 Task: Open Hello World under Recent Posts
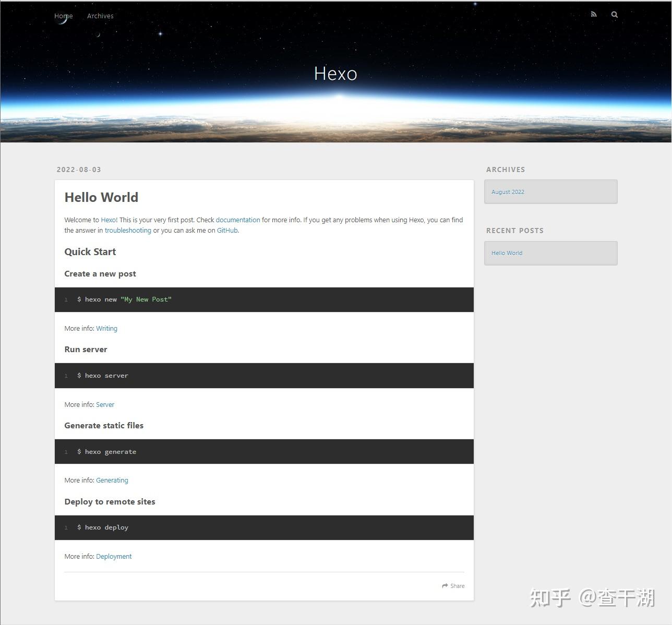click(507, 253)
